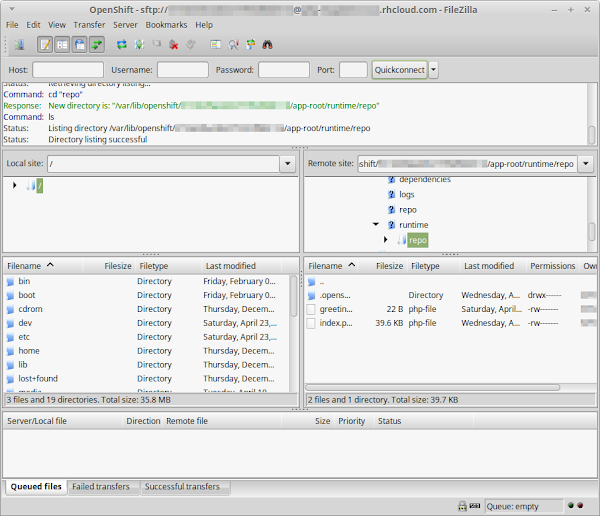Open the File menu
This screenshot has height=516, width=600.
[x=12, y=25]
